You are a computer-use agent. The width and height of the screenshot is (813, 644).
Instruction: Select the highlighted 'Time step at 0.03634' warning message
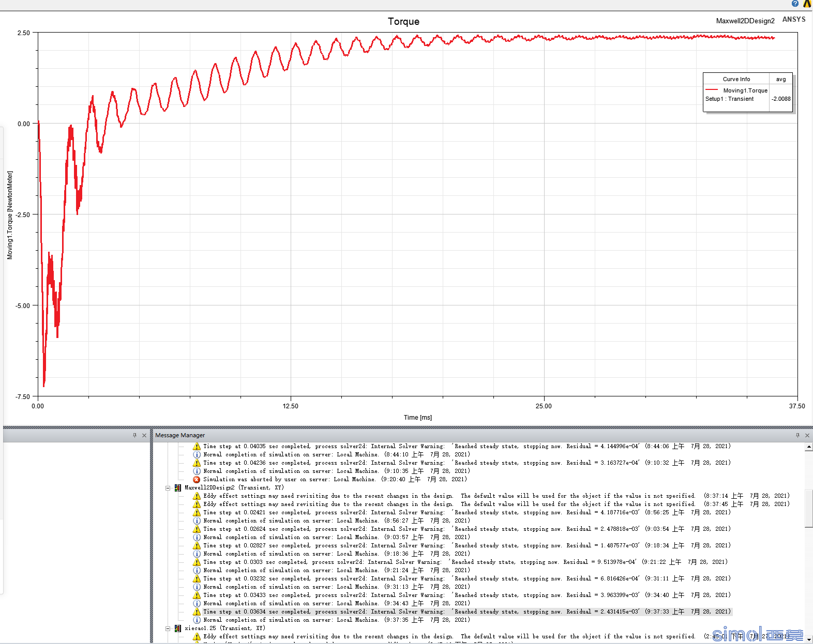tap(466, 611)
